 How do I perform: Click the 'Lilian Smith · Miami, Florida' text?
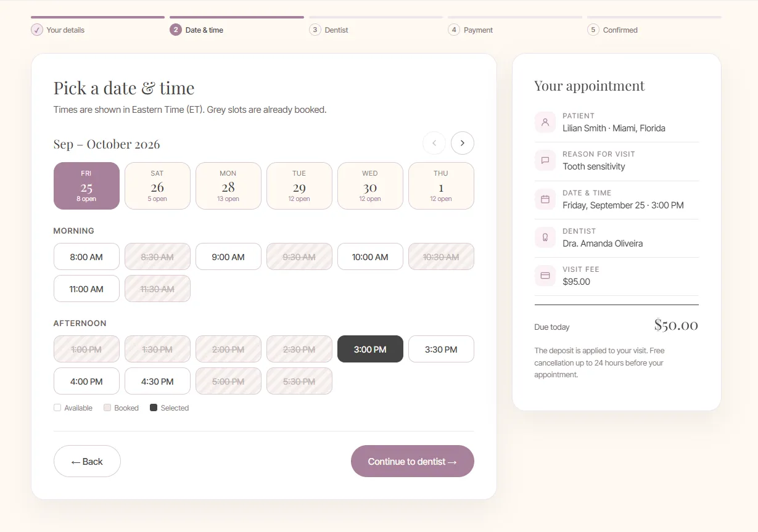[x=614, y=128]
